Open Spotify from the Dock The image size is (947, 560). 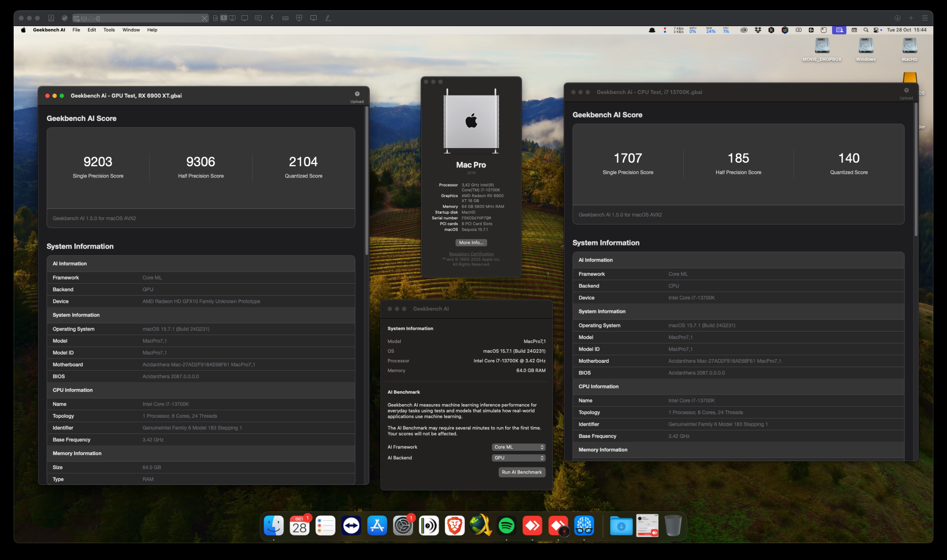click(x=506, y=525)
